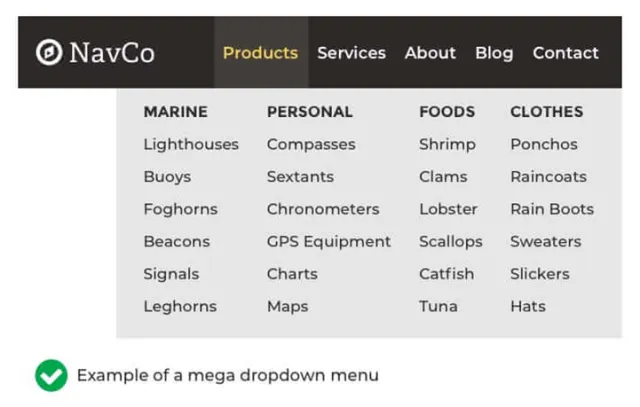The width and height of the screenshot is (640, 407).
Task: Select Rain Boots in the Clothes column
Action: (552, 209)
